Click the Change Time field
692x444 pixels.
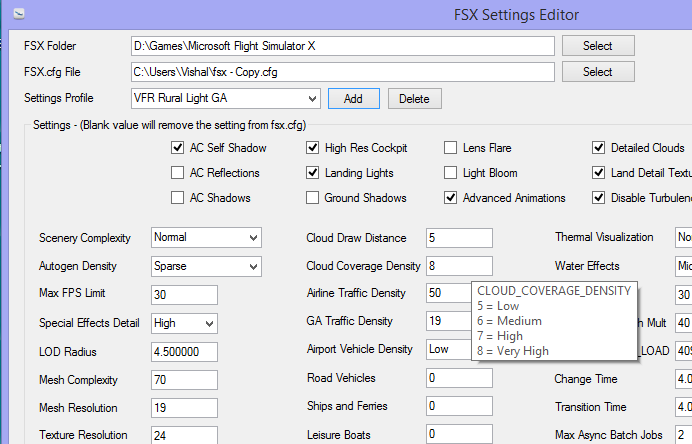tap(684, 379)
